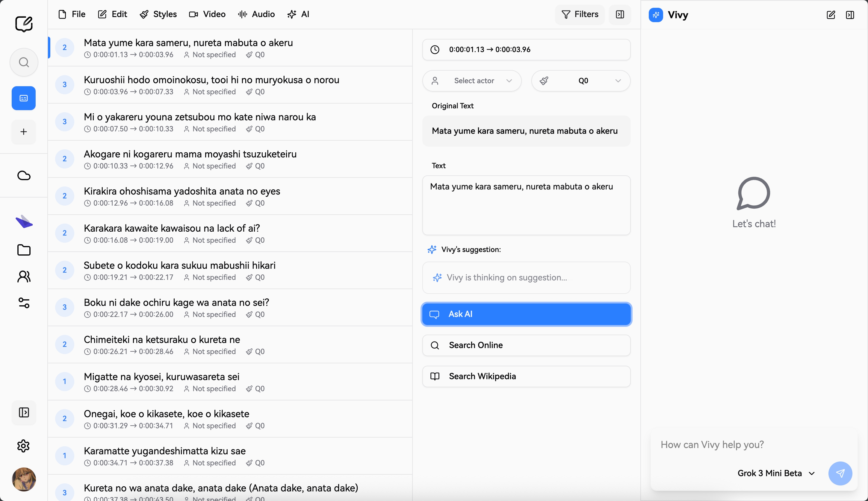The image size is (868, 501).
Task: Send message with paper-plane button
Action: 840,473
